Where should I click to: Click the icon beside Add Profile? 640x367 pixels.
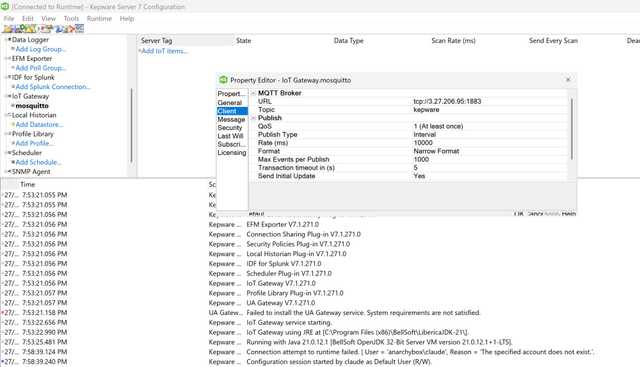point(13,143)
